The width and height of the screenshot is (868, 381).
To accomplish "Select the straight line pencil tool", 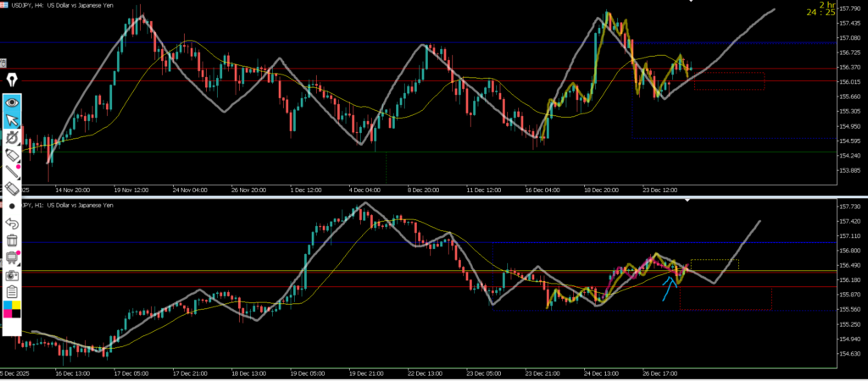I will tap(13, 172).
